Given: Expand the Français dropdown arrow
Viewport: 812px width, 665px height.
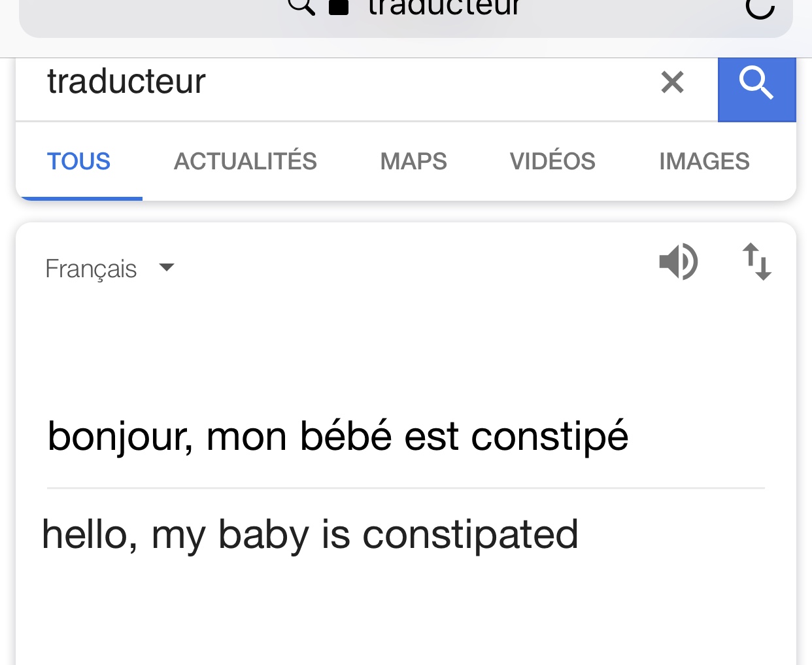Looking at the screenshot, I should click(x=167, y=267).
